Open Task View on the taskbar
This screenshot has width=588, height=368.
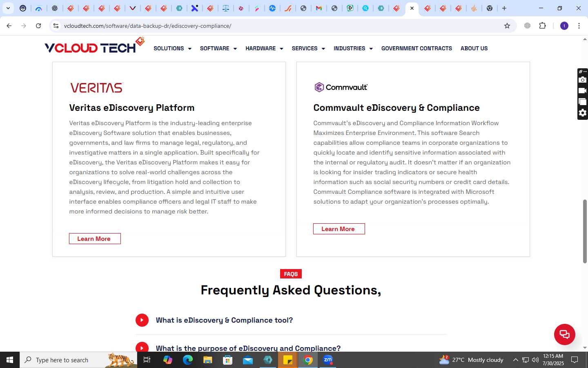147,360
